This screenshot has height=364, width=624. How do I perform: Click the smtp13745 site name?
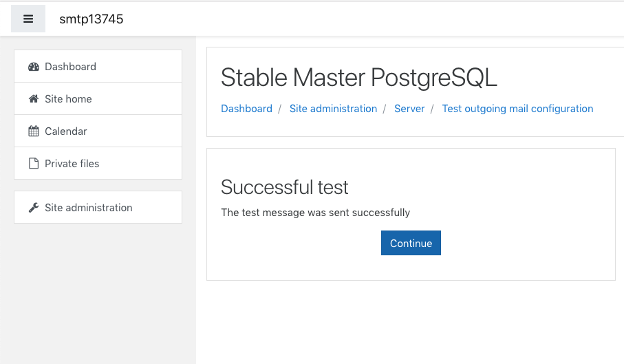91,19
